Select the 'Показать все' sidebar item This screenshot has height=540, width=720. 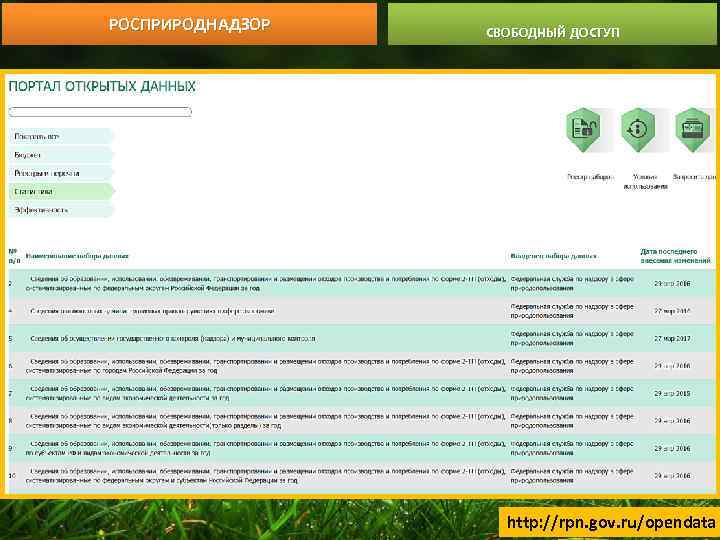pyautogui.click(x=61, y=136)
